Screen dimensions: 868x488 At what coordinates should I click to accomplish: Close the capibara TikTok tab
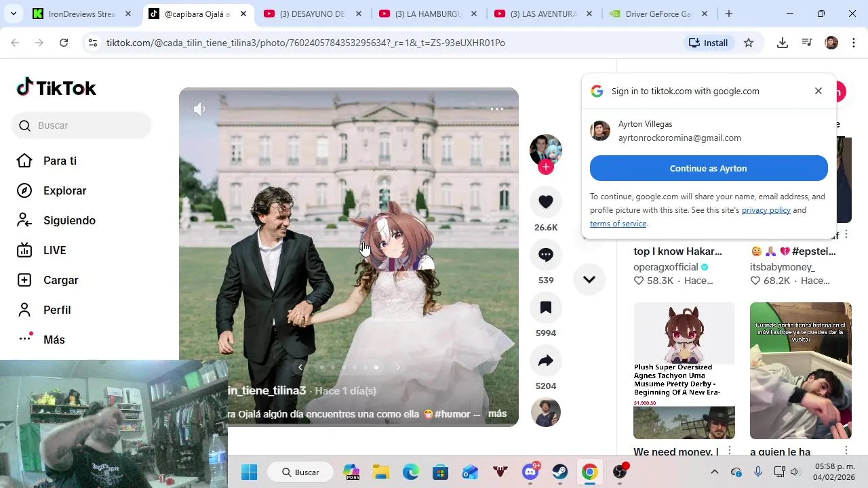[x=243, y=14]
